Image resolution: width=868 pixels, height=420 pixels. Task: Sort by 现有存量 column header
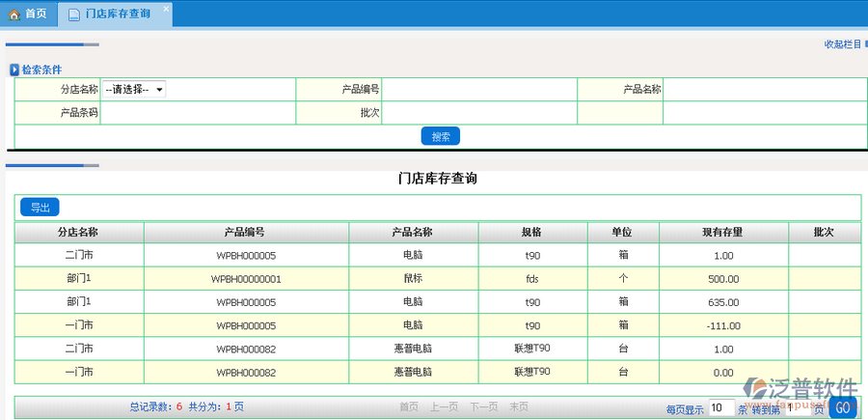pos(722,233)
